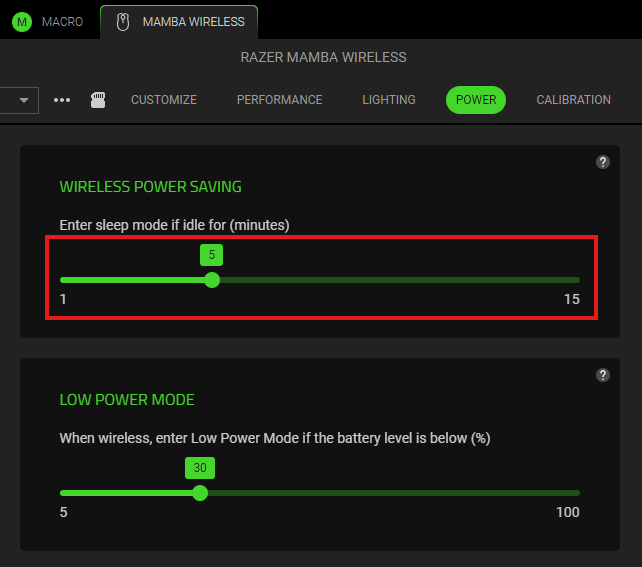The image size is (642, 567).
Task: Go to the Calibration tab
Action: (x=573, y=100)
